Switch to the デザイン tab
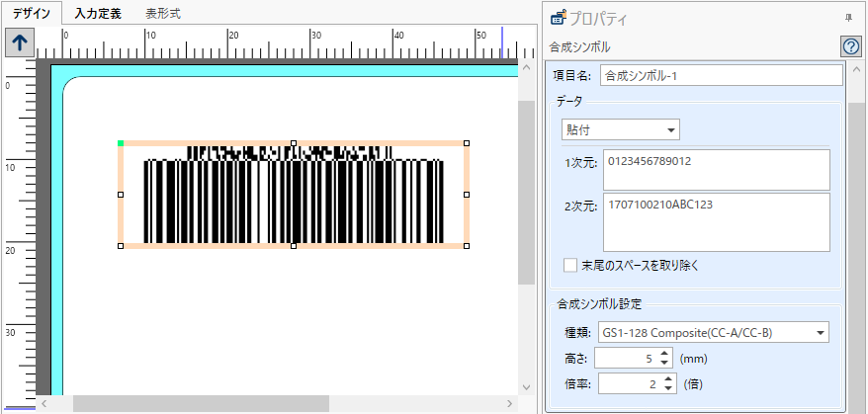Screen dimensions: 868x414 coord(31,13)
